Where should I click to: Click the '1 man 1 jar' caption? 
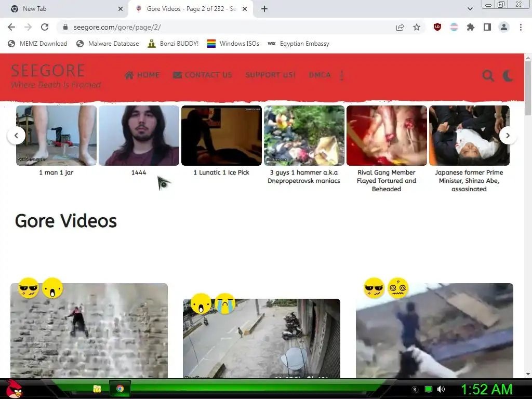56,172
